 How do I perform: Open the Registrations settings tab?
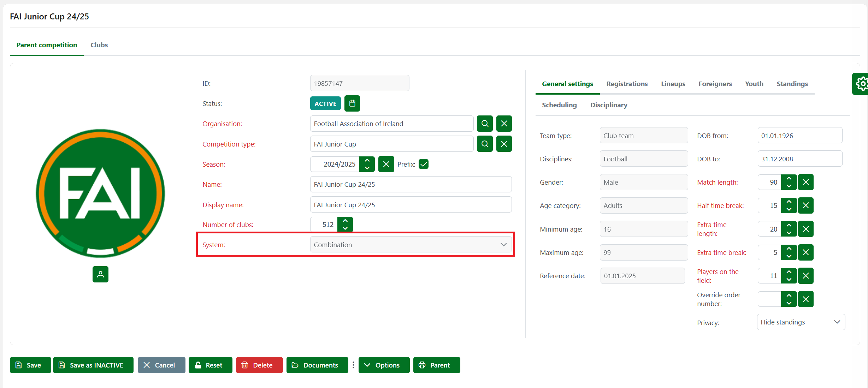(x=627, y=84)
